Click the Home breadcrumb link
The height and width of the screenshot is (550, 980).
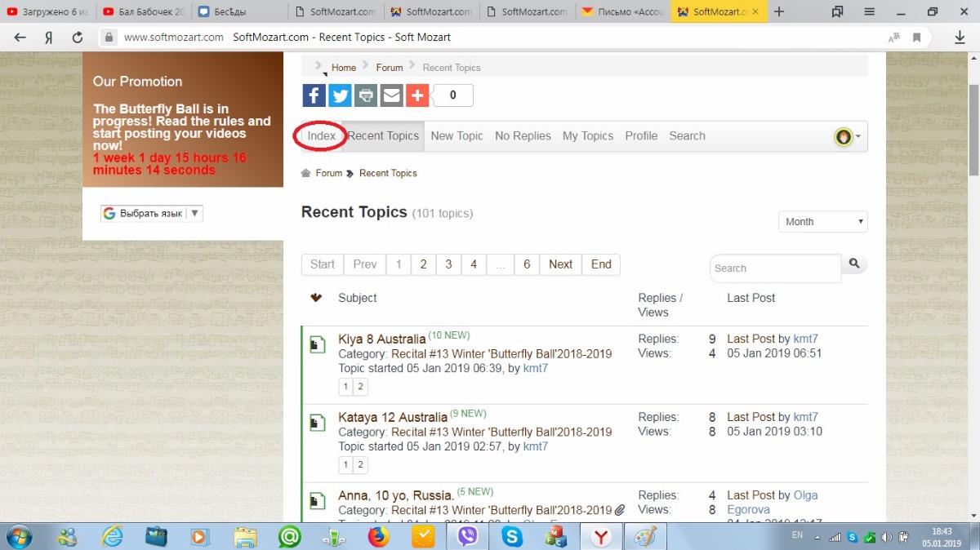click(x=344, y=68)
